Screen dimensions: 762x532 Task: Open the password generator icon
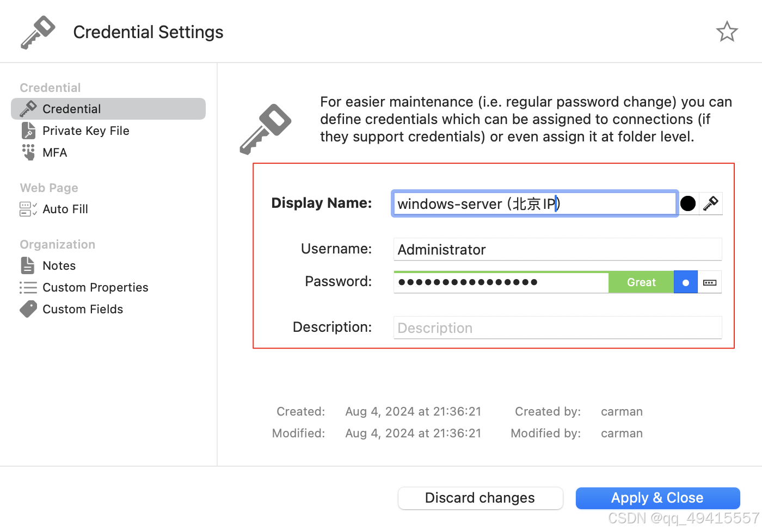710,282
